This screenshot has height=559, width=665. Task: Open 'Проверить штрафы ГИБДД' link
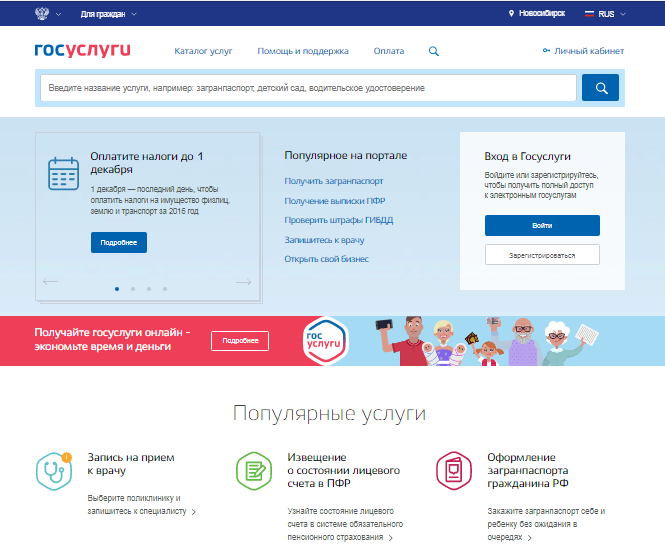click(339, 220)
